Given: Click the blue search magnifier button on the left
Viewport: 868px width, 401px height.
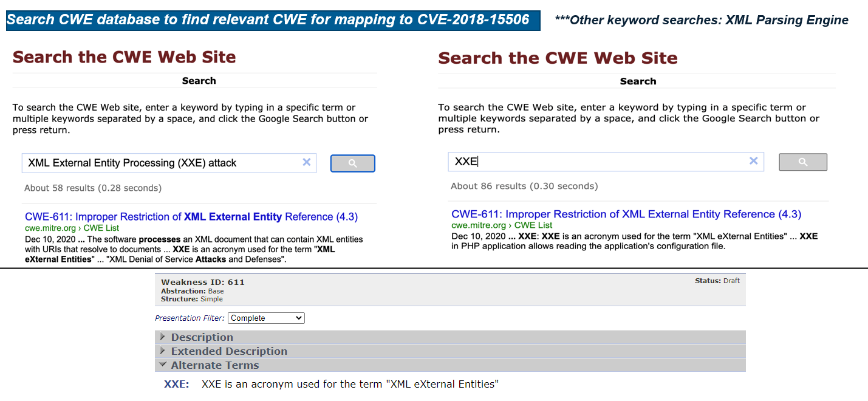Looking at the screenshot, I should pos(353,163).
